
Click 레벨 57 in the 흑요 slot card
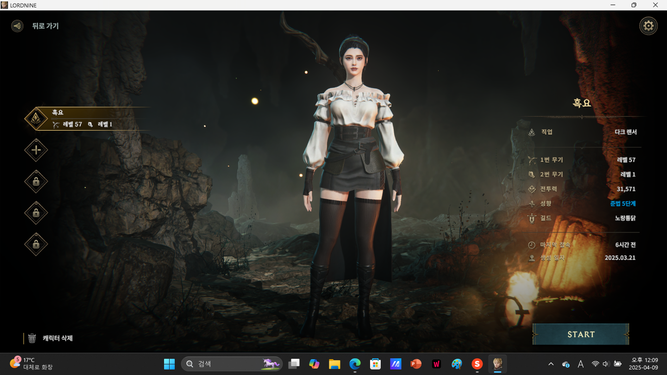coord(72,124)
